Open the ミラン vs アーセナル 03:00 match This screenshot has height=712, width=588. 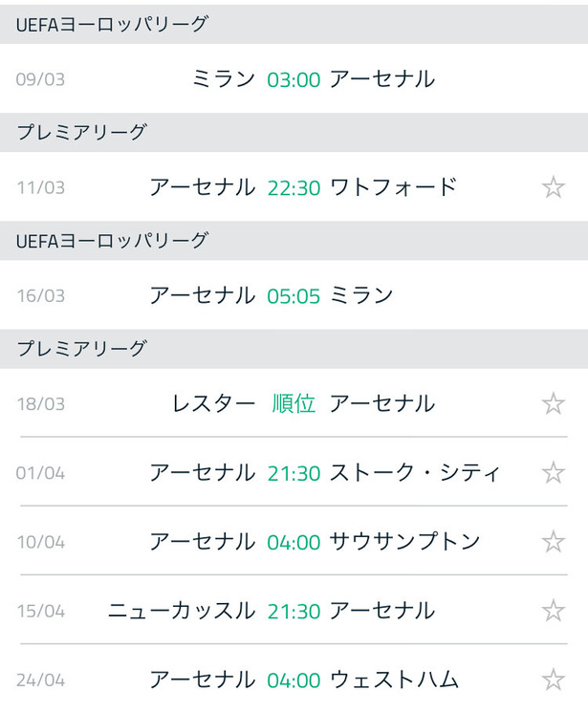[294, 79]
